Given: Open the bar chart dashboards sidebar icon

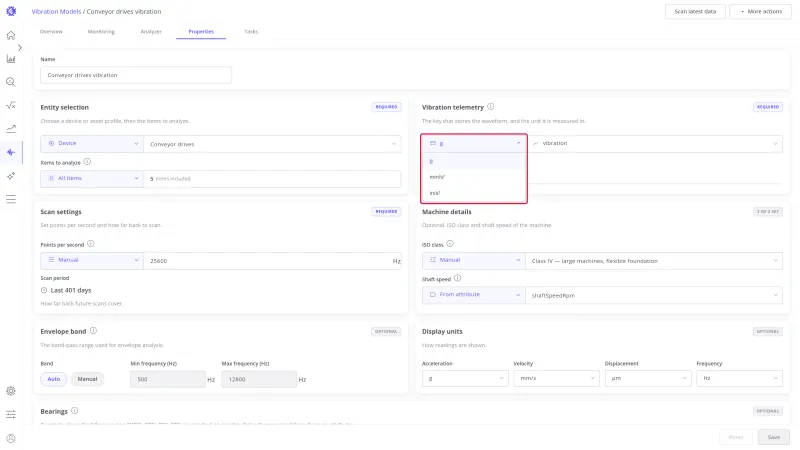Looking at the screenshot, I should pyautogui.click(x=11, y=59).
